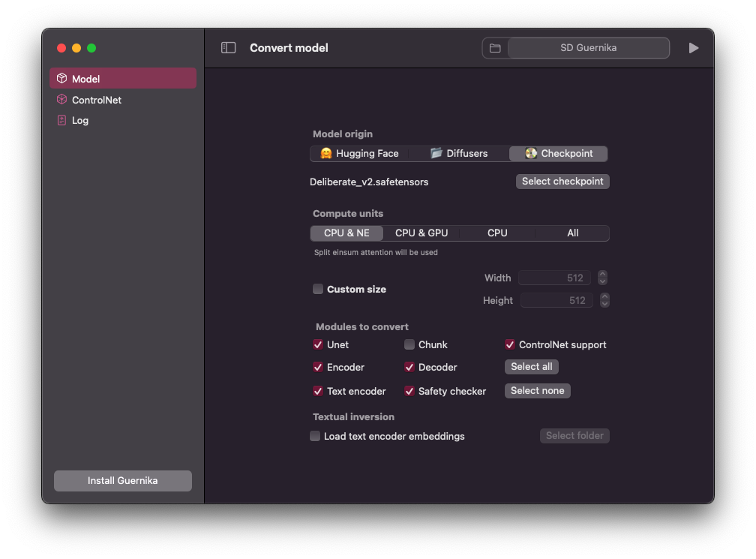Select the Model box icon in sidebar

point(61,77)
